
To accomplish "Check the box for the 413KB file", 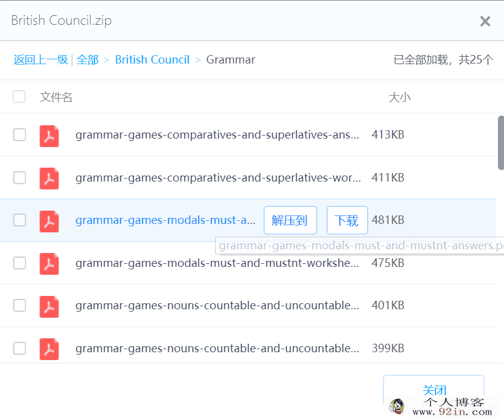I will pos(19,135).
